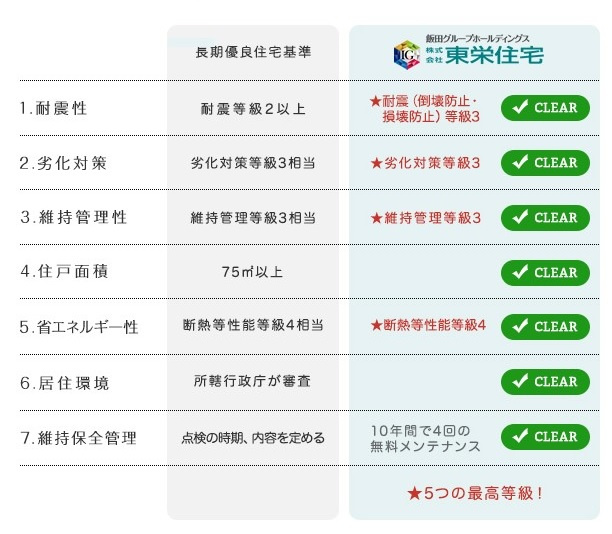The width and height of the screenshot is (612, 534).
Task: Click the CLEAR badge for 耐震性
Action: pos(545,108)
